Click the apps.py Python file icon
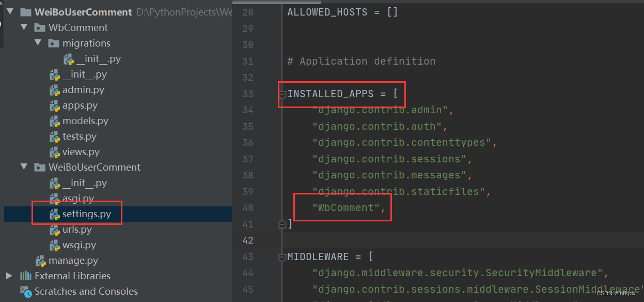The height and width of the screenshot is (302, 644). point(55,105)
